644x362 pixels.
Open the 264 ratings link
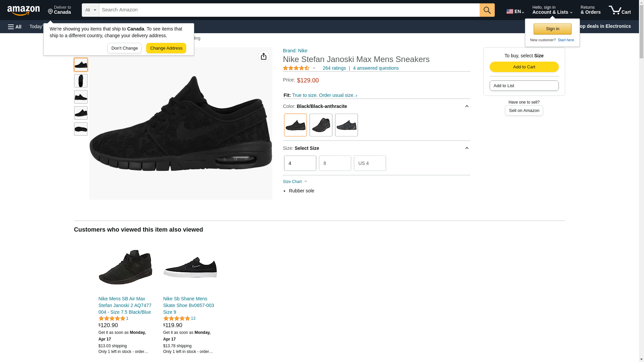[334, 68]
